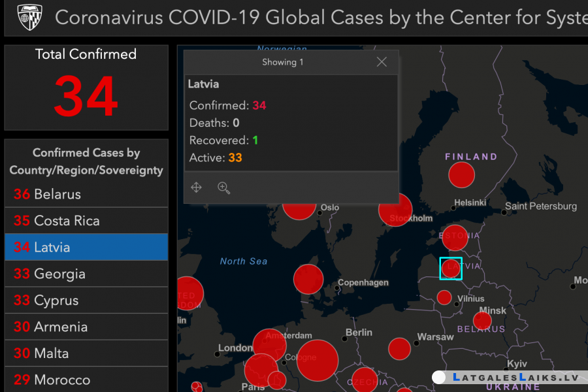Click the 'Active: 33' line in popup
The height and width of the screenshot is (392, 588).
216,157
